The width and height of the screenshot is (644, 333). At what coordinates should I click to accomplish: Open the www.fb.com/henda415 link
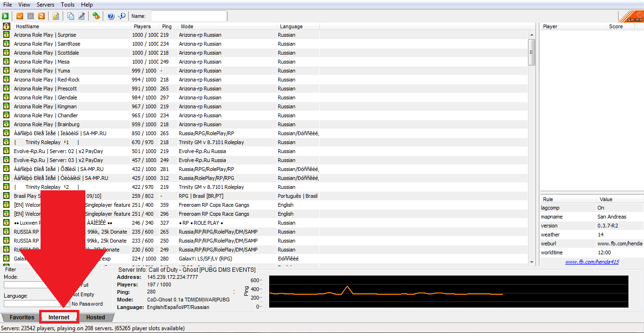592,262
